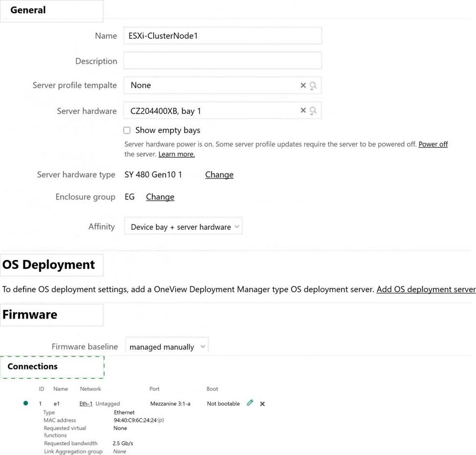Click Add OS deployment server link
The height and width of the screenshot is (455, 476).
(x=426, y=289)
